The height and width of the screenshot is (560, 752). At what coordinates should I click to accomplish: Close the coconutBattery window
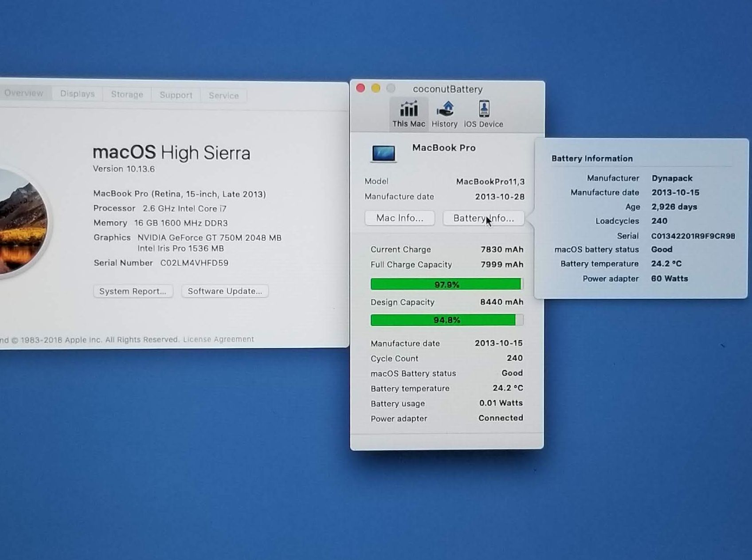pos(360,88)
